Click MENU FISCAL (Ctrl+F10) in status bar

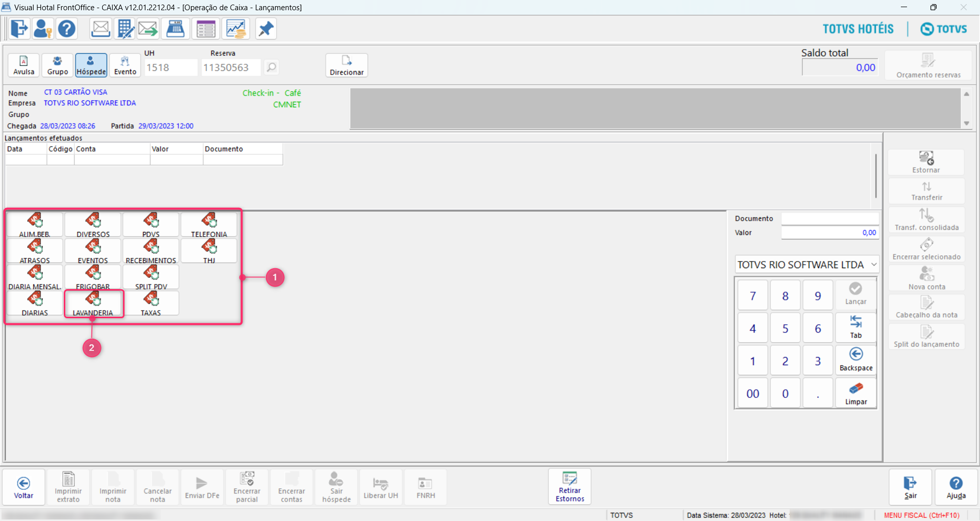(922, 515)
